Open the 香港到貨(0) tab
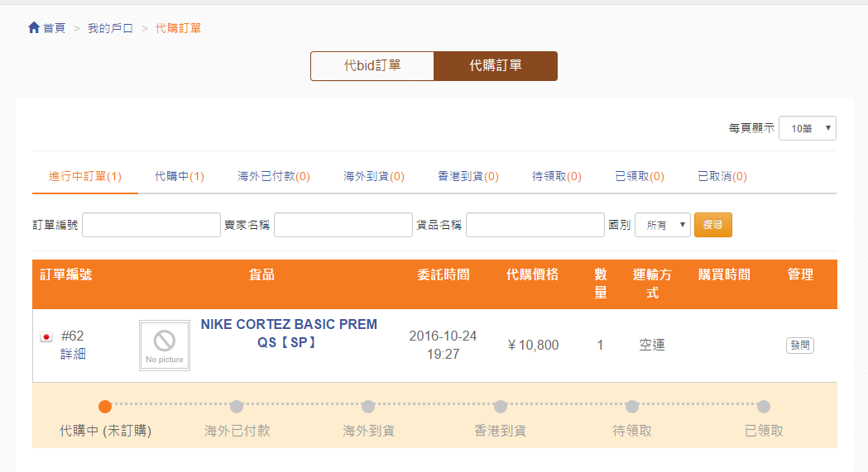This screenshot has height=472, width=868. [x=468, y=176]
